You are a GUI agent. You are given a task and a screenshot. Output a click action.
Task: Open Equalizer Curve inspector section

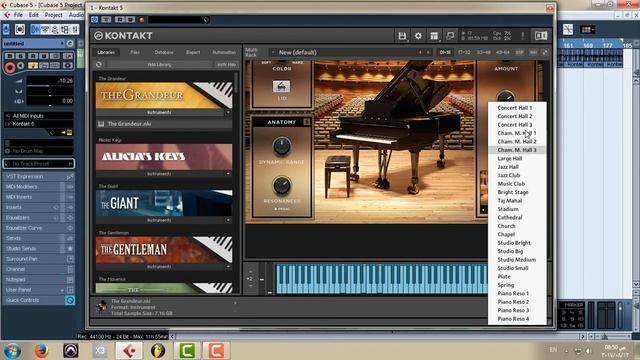(x=39, y=228)
